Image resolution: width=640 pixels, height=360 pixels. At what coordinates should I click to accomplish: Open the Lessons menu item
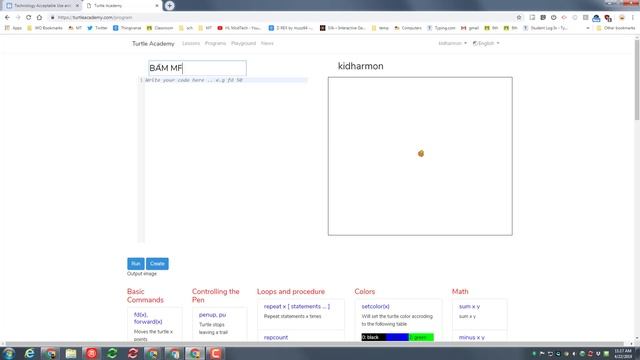pos(191,43)
